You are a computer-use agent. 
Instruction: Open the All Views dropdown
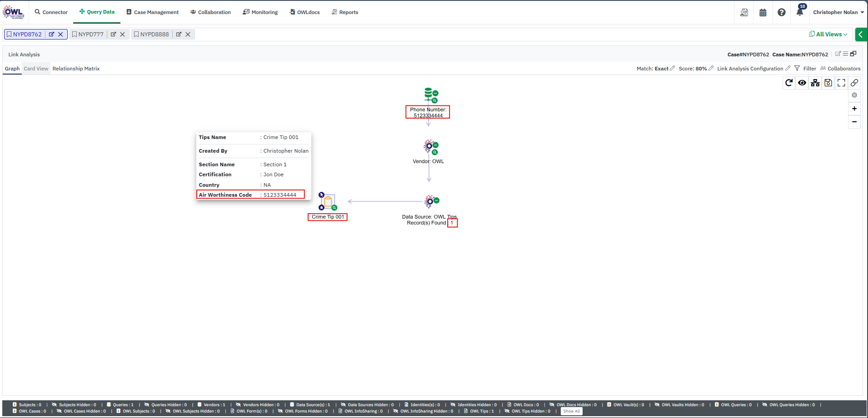tap(828, 35)
